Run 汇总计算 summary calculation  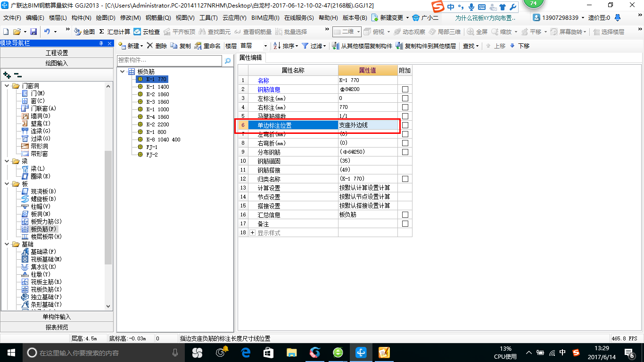pos(115,32)
